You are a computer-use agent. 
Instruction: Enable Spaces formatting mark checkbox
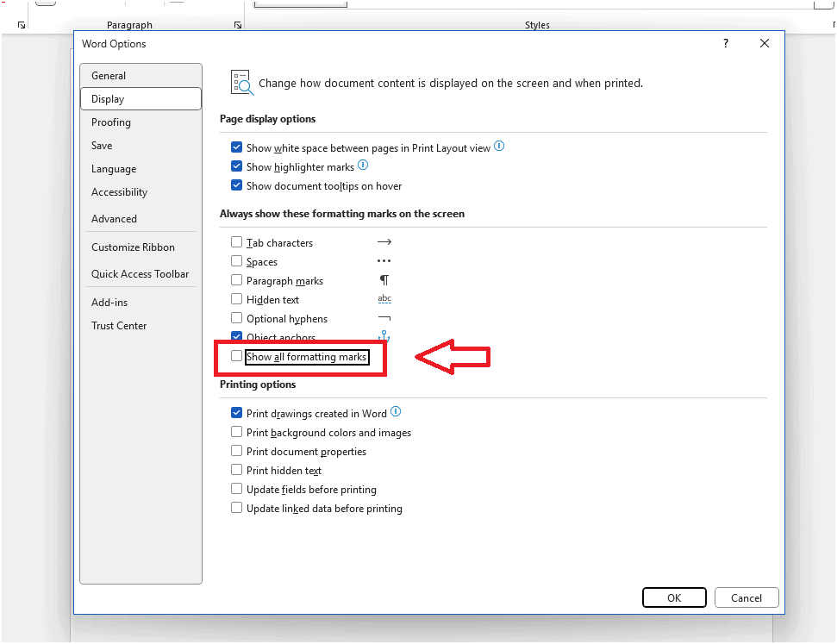236,261
